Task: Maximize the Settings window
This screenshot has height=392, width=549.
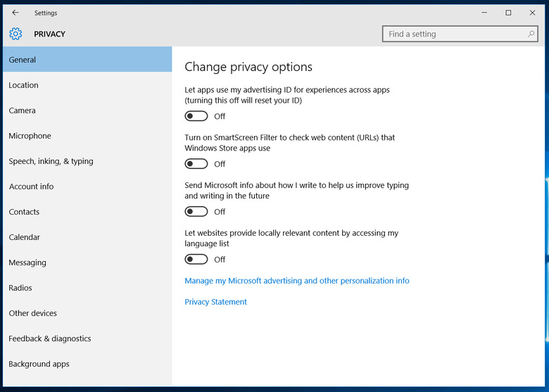Action: coord(508,13)
